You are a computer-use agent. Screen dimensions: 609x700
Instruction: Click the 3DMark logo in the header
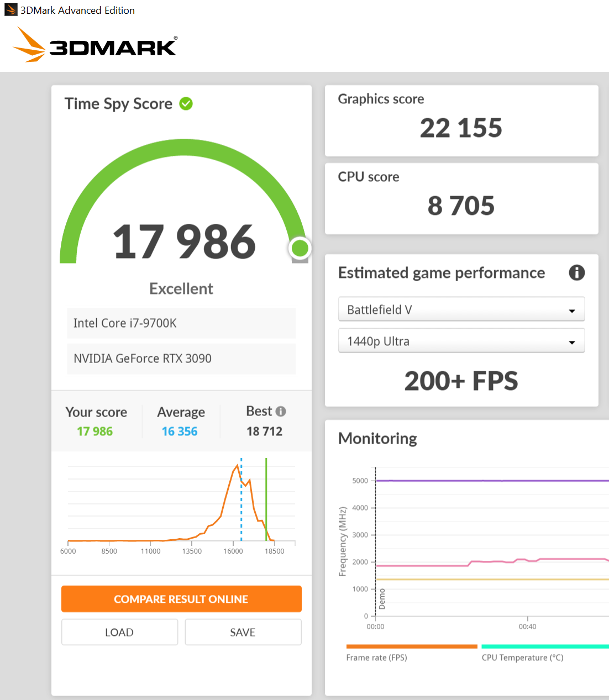[x=95, y=45]
